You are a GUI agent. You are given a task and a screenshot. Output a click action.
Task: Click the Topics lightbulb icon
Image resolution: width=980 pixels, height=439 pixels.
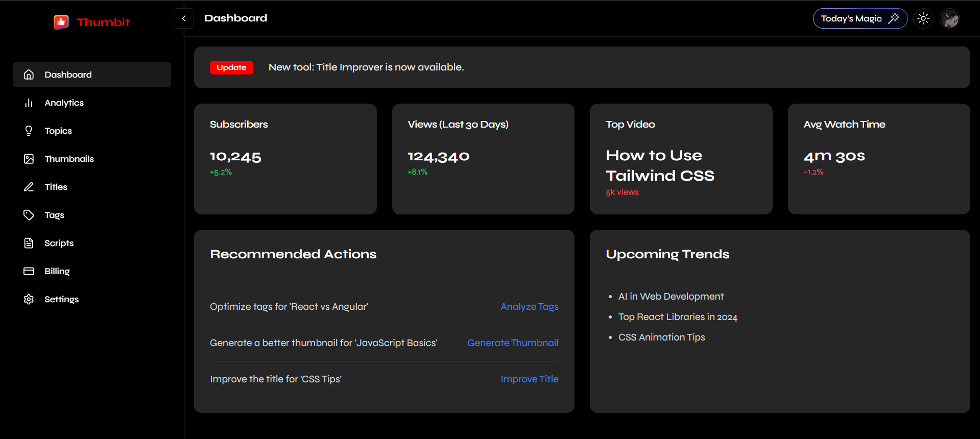coord(29,131)
